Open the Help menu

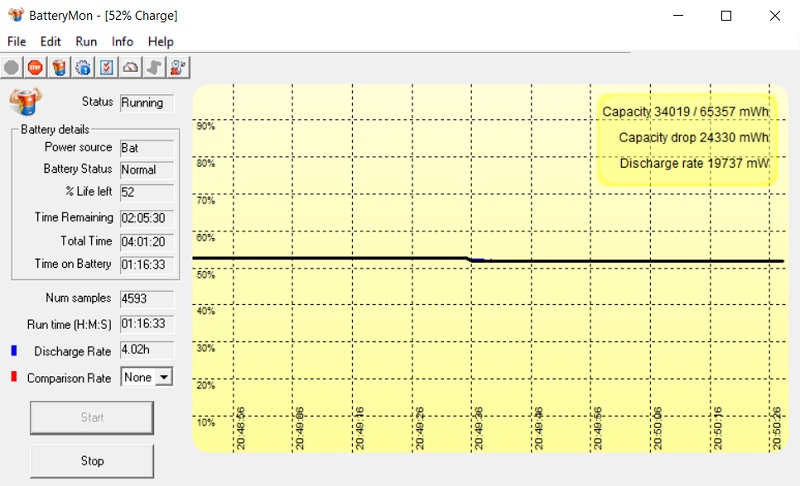pyautogui.click(x=161, y=41)
